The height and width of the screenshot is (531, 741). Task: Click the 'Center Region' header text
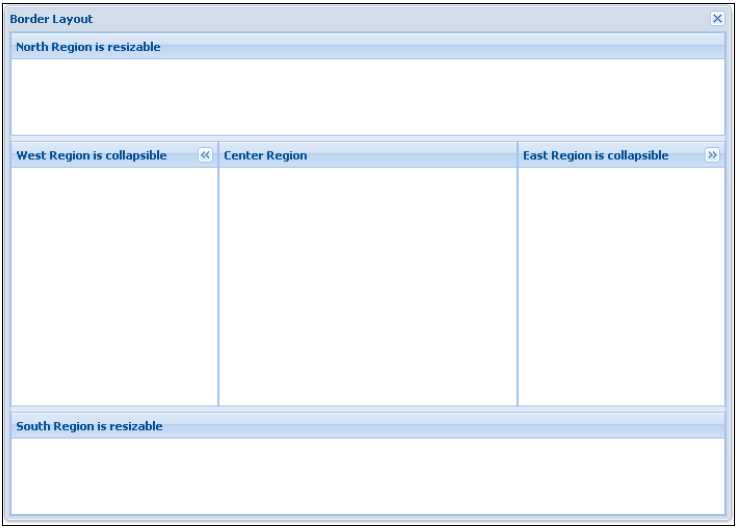point(265,155)
